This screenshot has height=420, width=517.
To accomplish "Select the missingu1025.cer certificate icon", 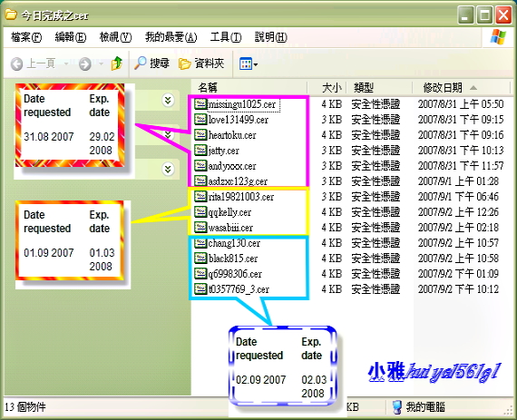I will click(x=200, y=104).
